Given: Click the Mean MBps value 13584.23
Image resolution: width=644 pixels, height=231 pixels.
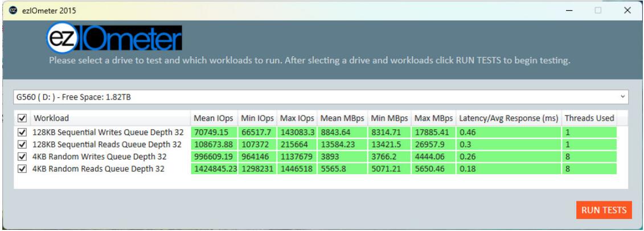Looking at the screenshot, I should 338,145.
